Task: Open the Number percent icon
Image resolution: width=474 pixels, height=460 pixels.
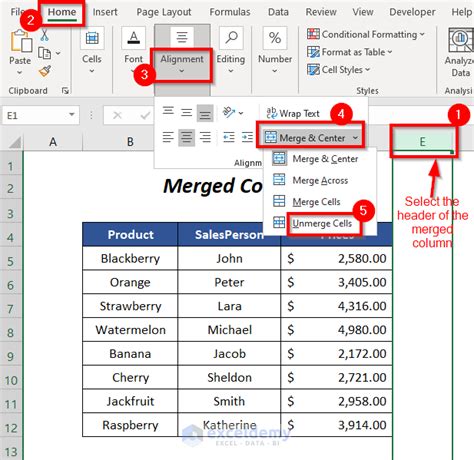Action: click(275, 38)
